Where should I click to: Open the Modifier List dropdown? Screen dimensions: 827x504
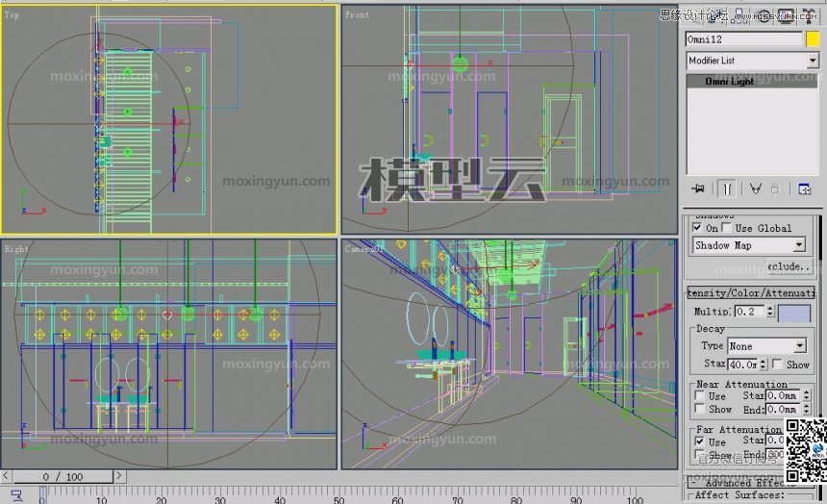752,61
